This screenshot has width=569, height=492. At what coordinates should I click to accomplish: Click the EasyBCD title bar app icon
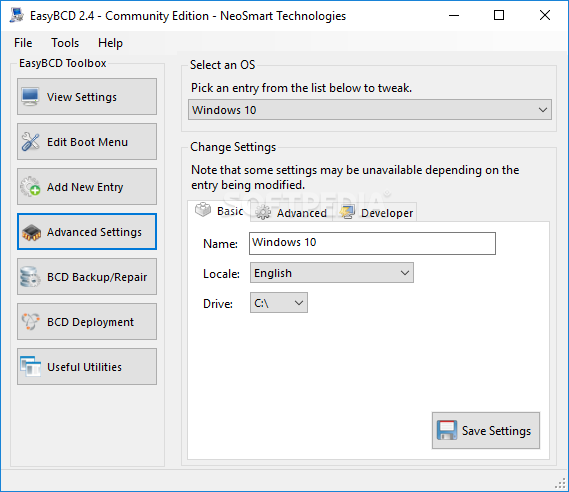(x=17, y=15)
